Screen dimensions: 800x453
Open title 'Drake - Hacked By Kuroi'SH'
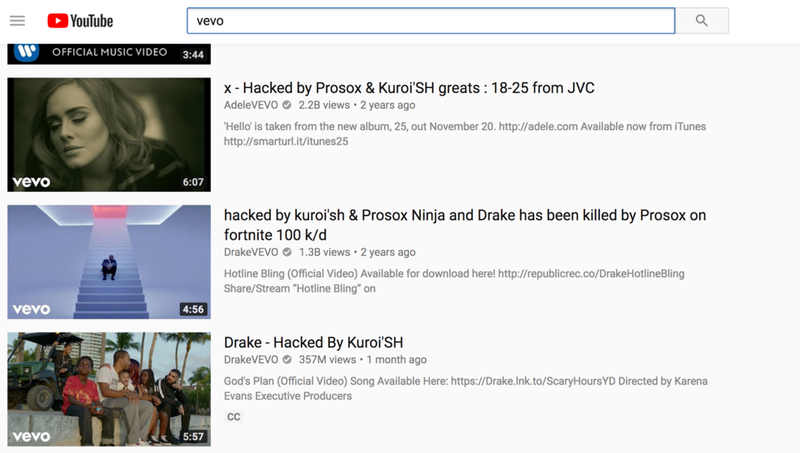point(313,342)
